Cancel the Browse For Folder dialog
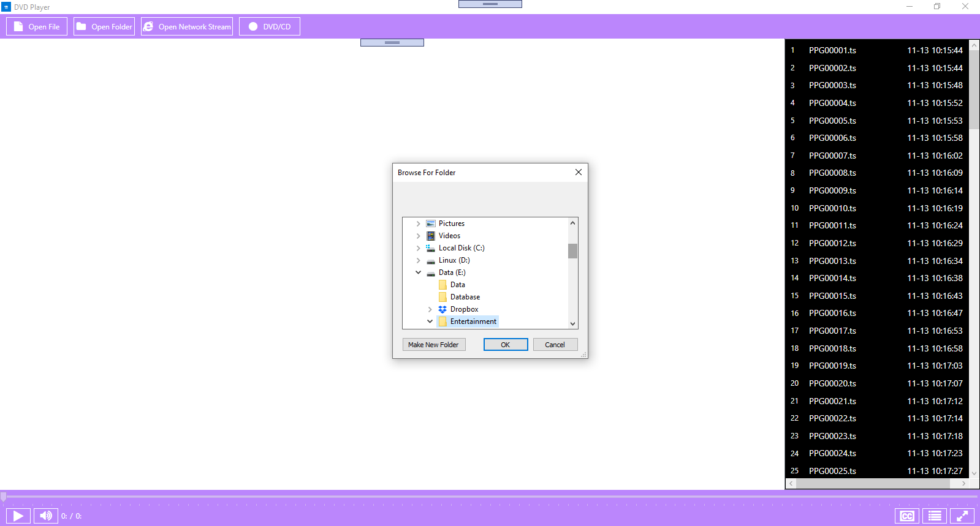 coord(555,345)
